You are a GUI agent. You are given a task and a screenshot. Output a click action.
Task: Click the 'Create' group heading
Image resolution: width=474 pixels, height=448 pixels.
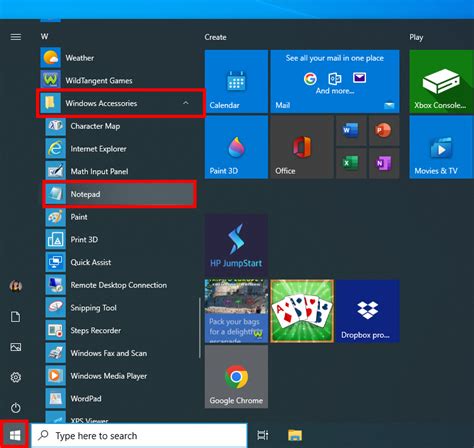(x=215, y=37)
